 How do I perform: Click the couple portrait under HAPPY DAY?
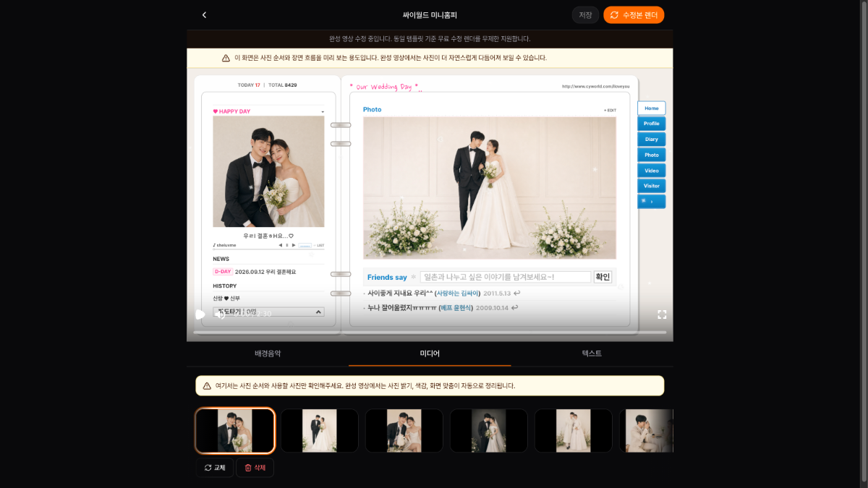point(268,171)
